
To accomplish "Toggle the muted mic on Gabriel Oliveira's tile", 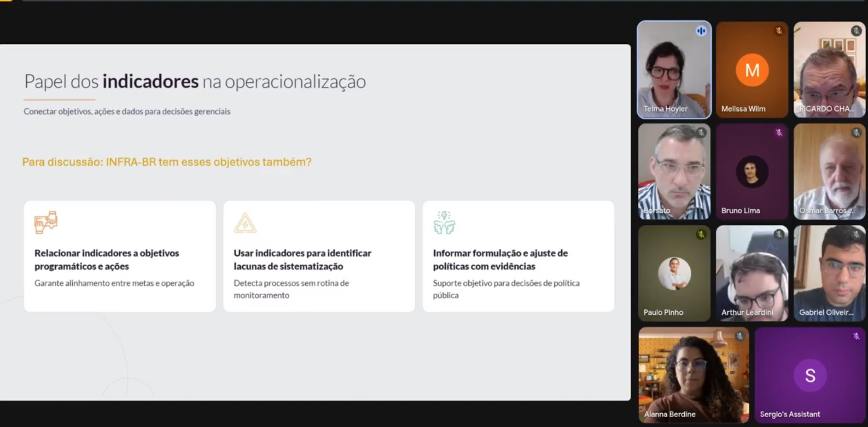I will point(856,234).
